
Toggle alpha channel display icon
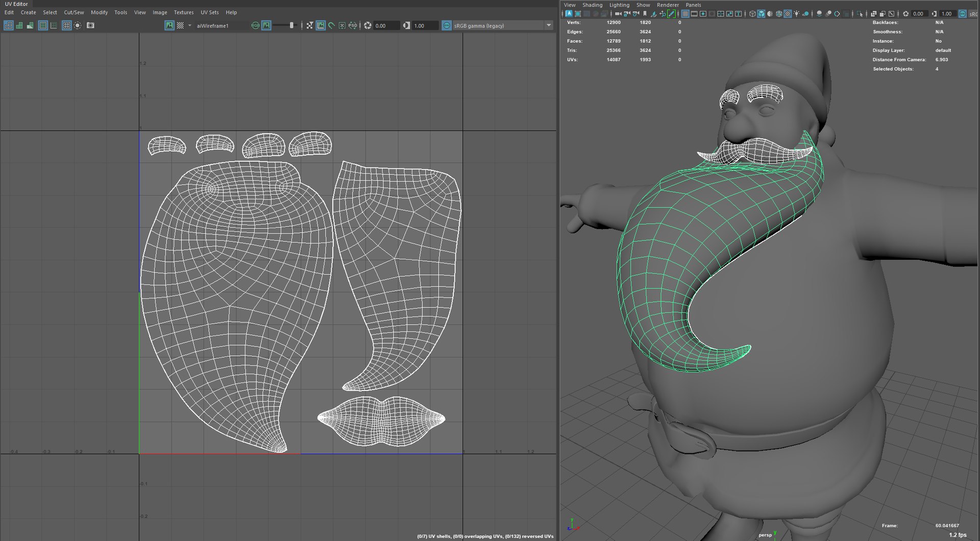(266, 26)
